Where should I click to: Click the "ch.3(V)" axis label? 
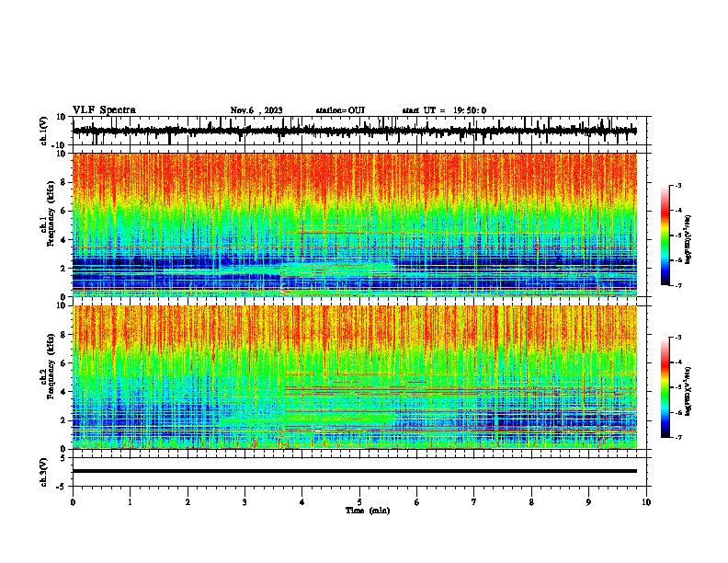click(x=44, y=472)
